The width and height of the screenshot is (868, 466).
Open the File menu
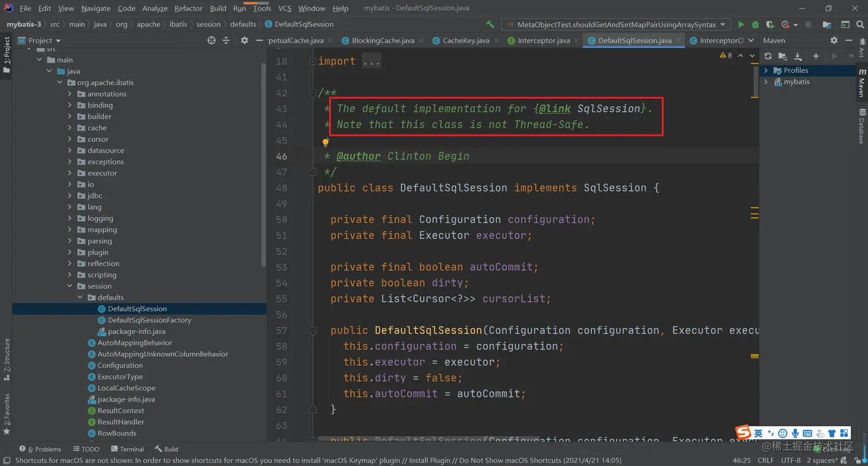(x=25, y=9)
